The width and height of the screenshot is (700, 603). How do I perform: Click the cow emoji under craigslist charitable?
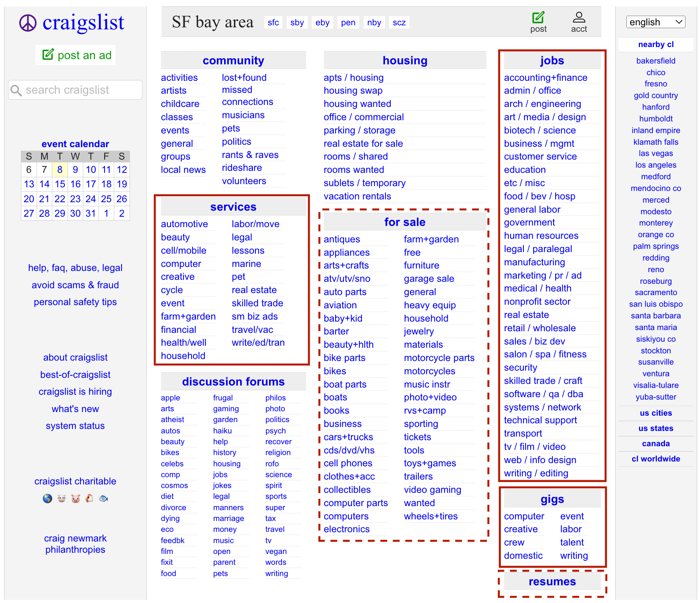tap(62, 498)
